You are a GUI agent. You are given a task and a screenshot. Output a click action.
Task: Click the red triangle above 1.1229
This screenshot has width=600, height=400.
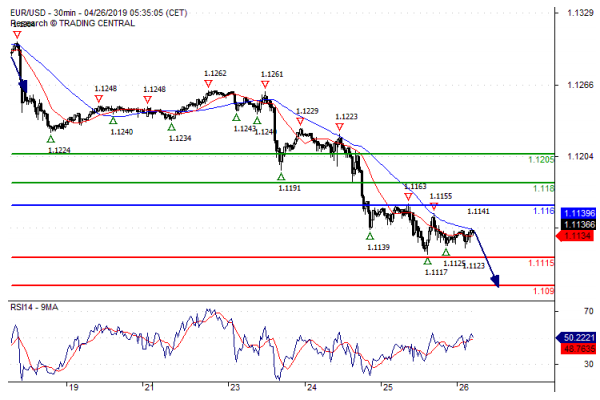coord(298,121)
